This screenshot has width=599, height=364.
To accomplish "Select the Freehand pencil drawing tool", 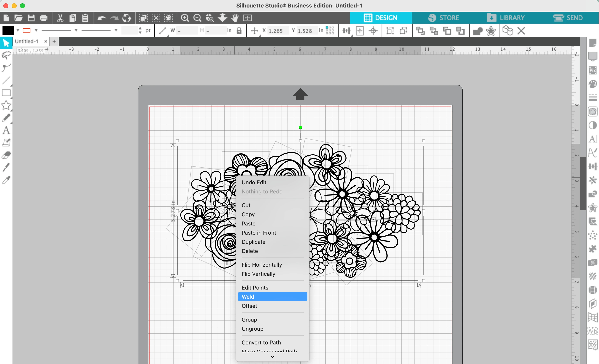I will [x=6, y=118].
